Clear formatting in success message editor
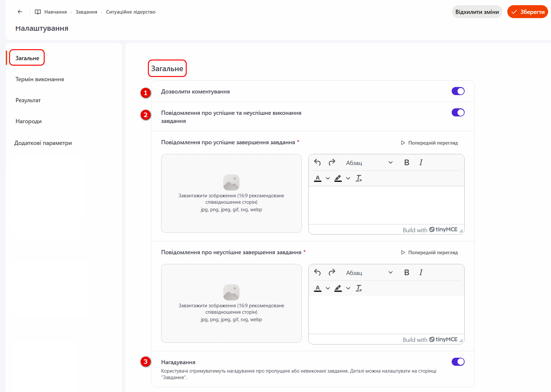Viewport: 551px width, 392px height. click(x=359, y=178)
